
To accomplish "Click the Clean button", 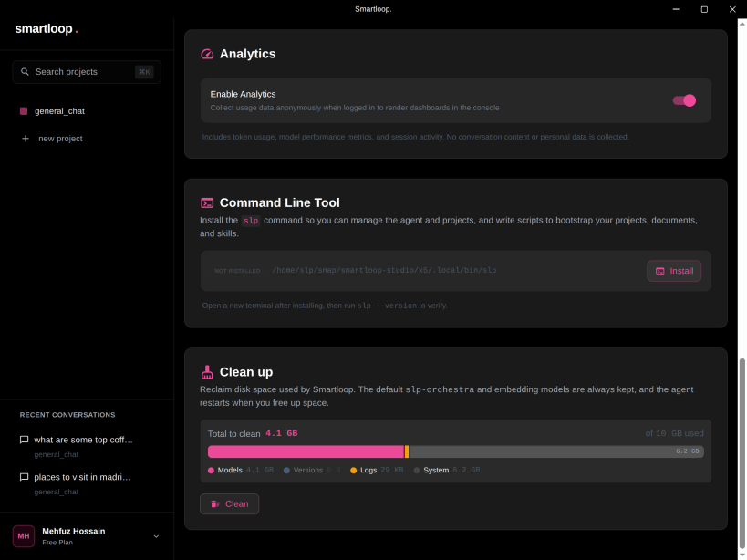I will pos(229,503).
